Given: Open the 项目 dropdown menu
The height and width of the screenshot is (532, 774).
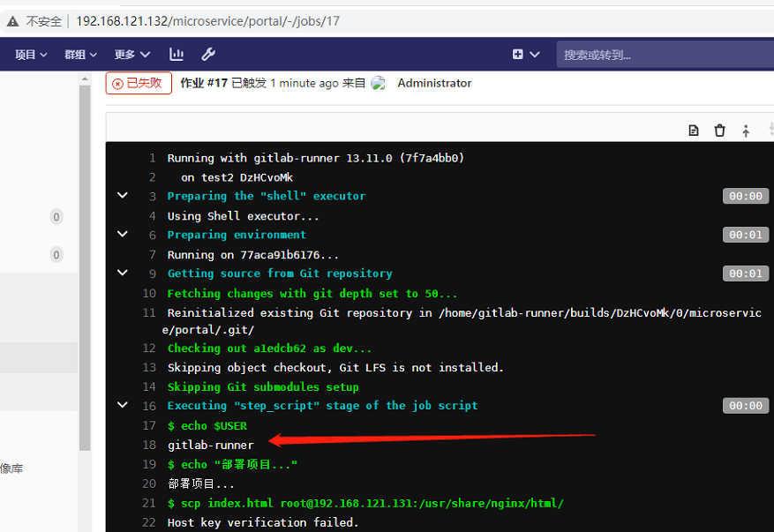Looking at the screenshot, I should click(31, 55).
